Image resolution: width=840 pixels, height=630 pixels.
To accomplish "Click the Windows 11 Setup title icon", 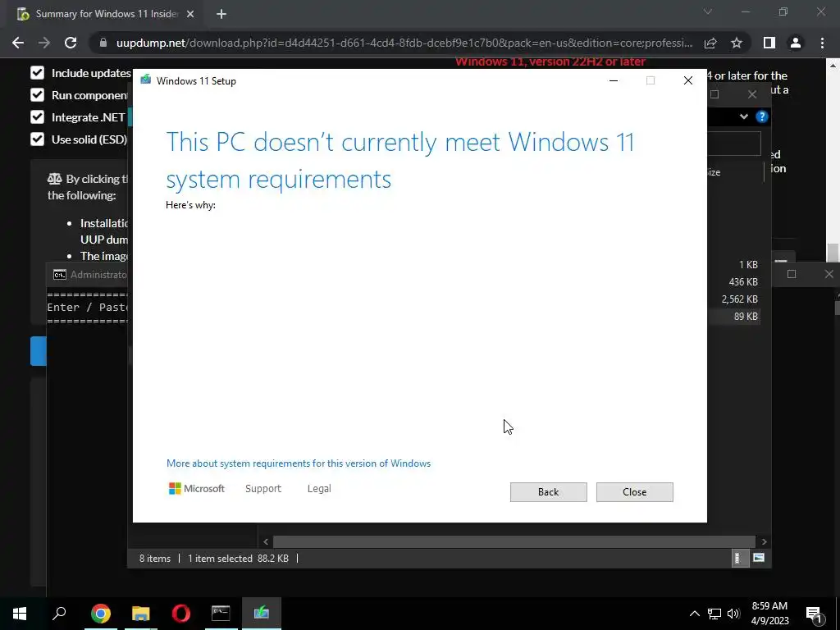I will [x=145, y=80].
